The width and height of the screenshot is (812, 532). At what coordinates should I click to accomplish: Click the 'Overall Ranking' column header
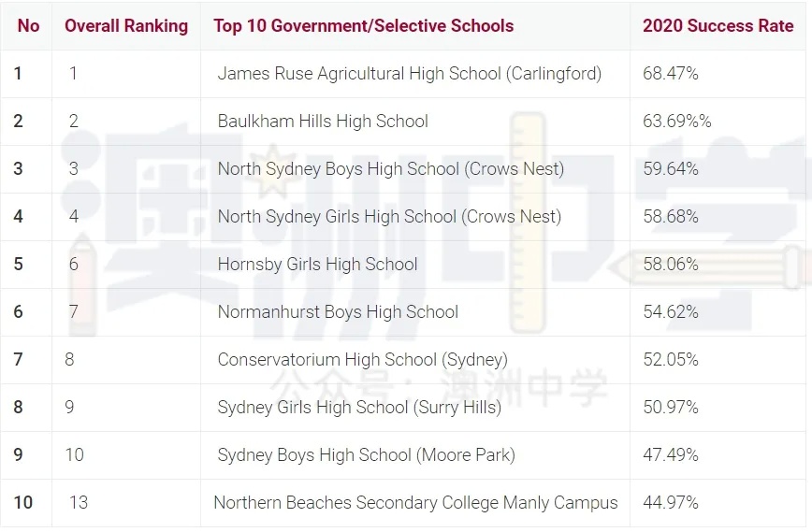pos(126,25)
